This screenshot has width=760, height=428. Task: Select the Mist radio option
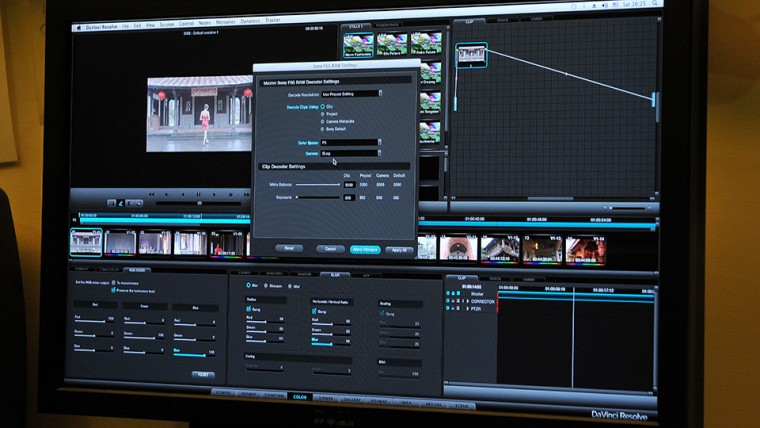click(290, 286)
